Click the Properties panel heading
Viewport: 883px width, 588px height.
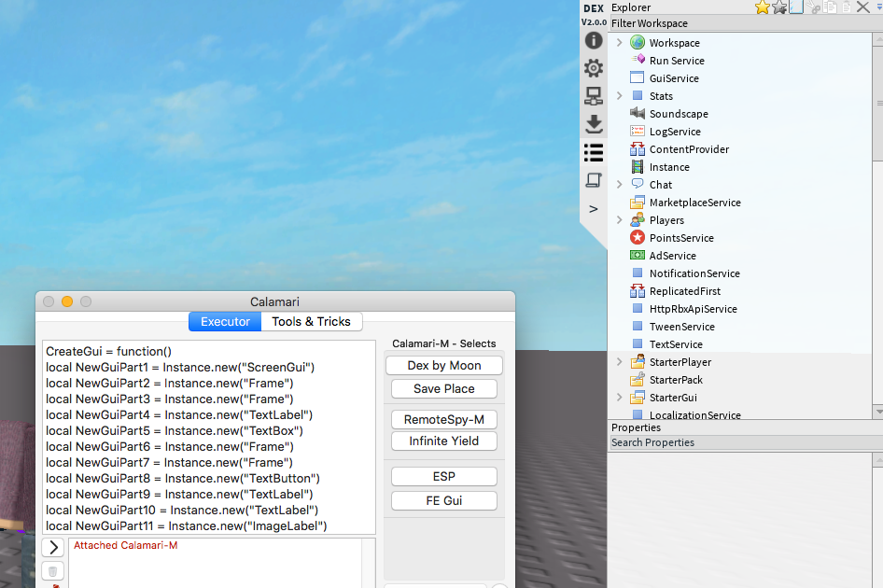(636, 427)
